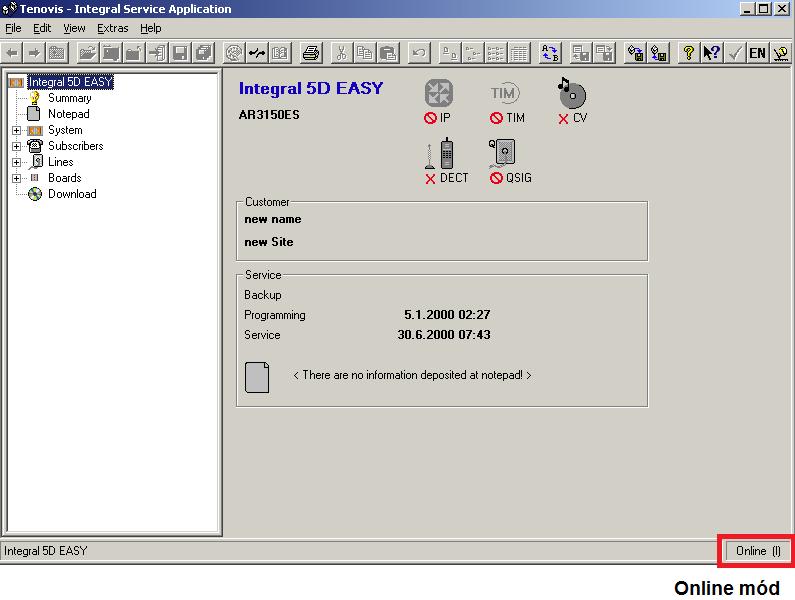Select Notepad in the tree
The width and height of the screenshot is (795, 600).
(x=68, y=114)
